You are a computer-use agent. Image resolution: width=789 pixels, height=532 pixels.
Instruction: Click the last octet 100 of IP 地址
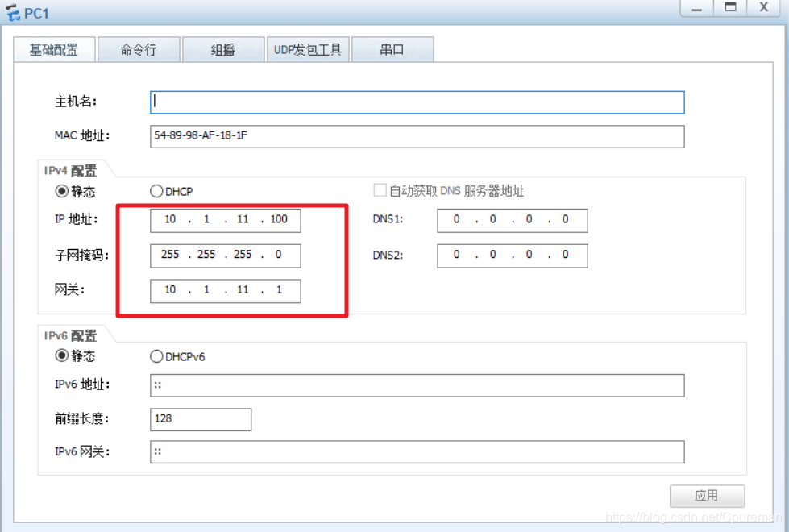click(x=279, y=219)
